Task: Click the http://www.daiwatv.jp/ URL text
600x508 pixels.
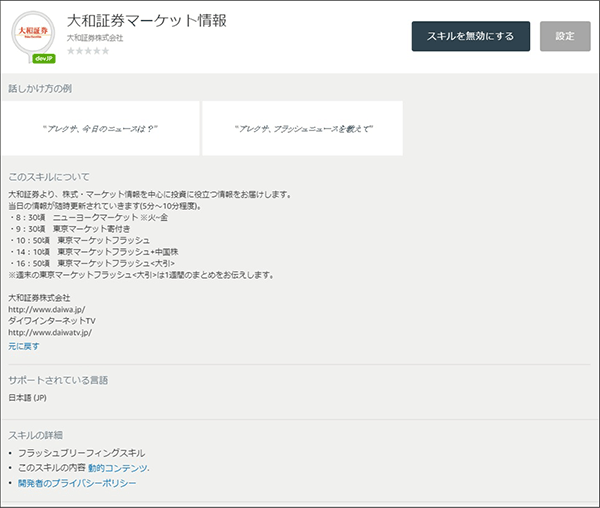Action: [x=50, y=332]
